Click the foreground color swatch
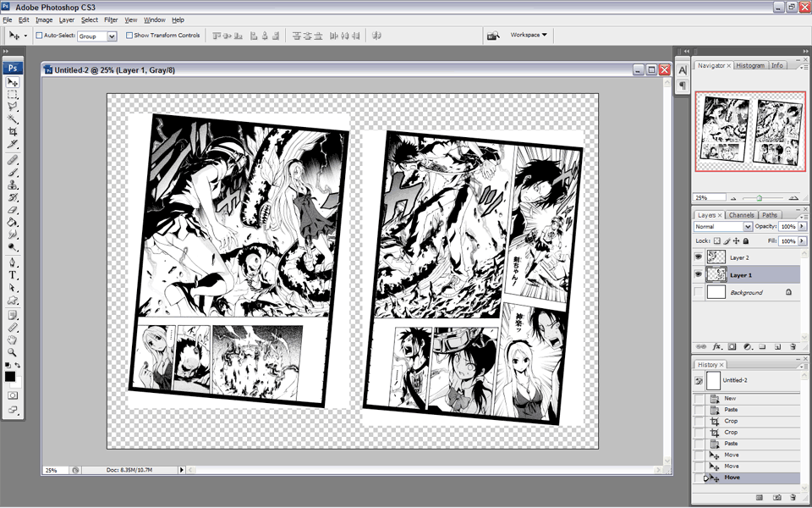The image size is (812, 508). 10,377
